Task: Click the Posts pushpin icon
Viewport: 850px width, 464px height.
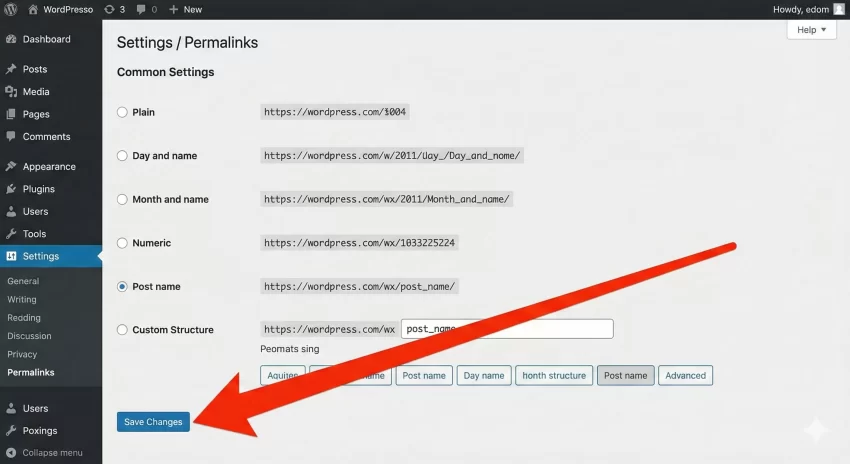Action: (x=11, y=69)
